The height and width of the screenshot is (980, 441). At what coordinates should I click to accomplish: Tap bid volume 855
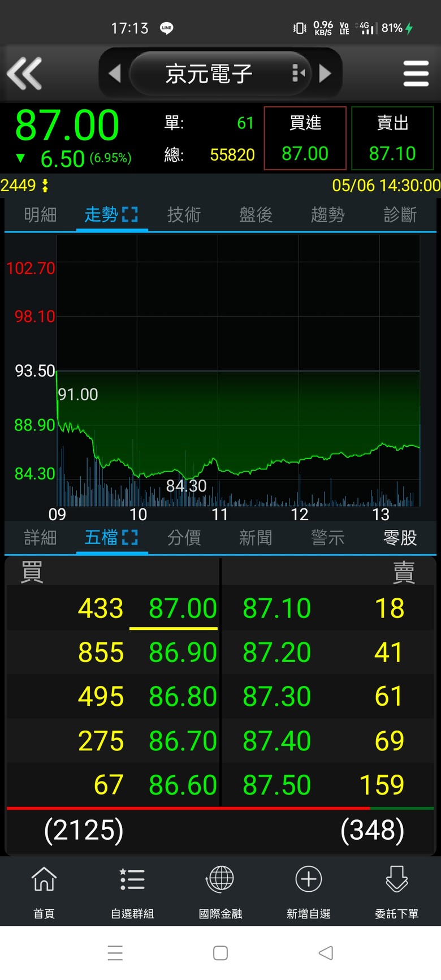[101, 653]
